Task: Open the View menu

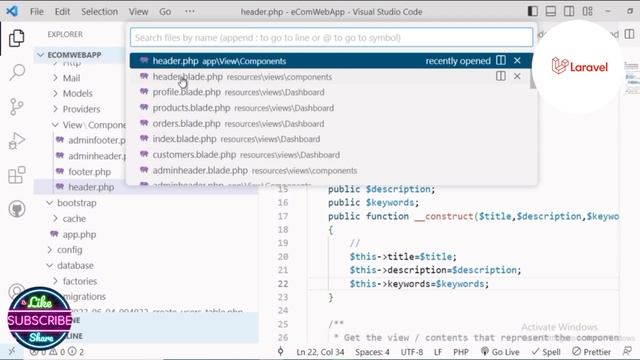Action: [x=138, y=11]
